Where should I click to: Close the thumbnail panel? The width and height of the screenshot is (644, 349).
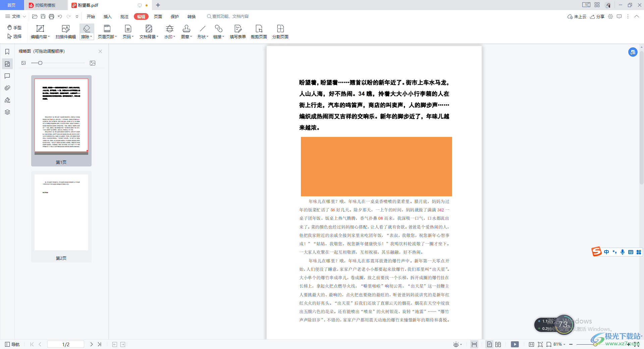100,51
